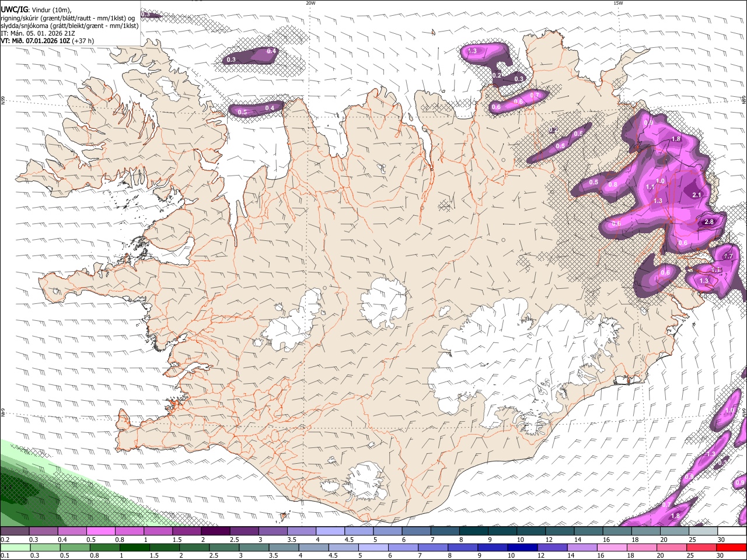Click the initial time 'IT: Mán. 05. 01. 2026 21Z'
Viewport: 747px width, 560px height.
click(38, 33)
